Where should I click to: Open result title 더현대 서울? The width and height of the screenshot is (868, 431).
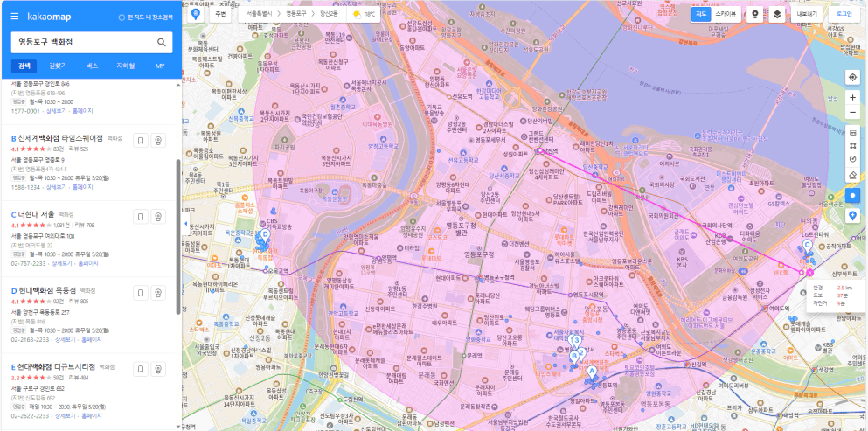click(x=36, y=214)
